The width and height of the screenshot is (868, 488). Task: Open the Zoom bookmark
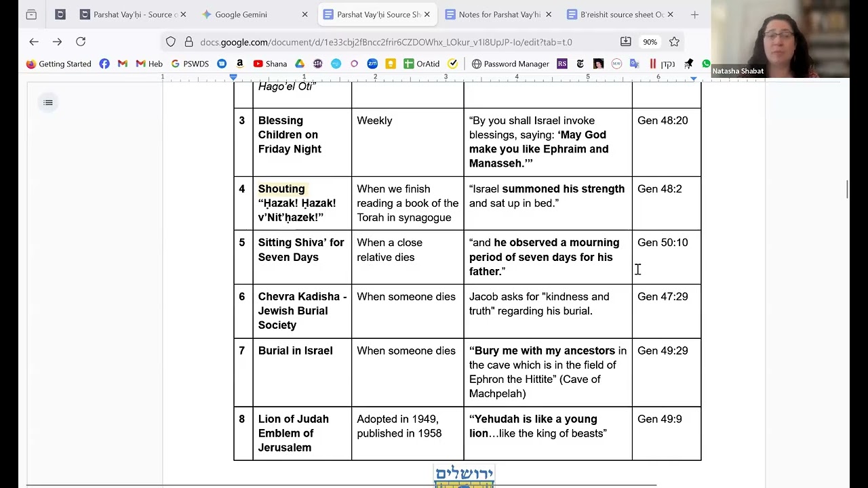pos(372,64)
